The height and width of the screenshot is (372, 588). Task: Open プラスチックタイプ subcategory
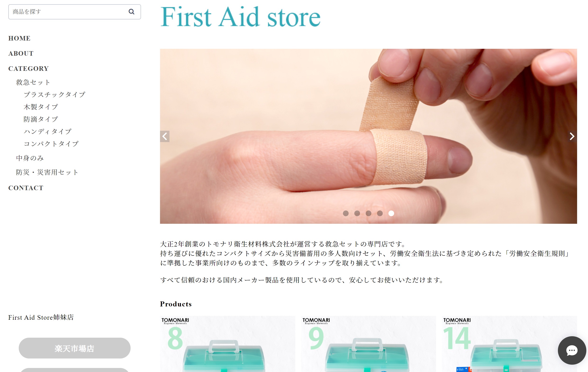click(x=55, y=95)
